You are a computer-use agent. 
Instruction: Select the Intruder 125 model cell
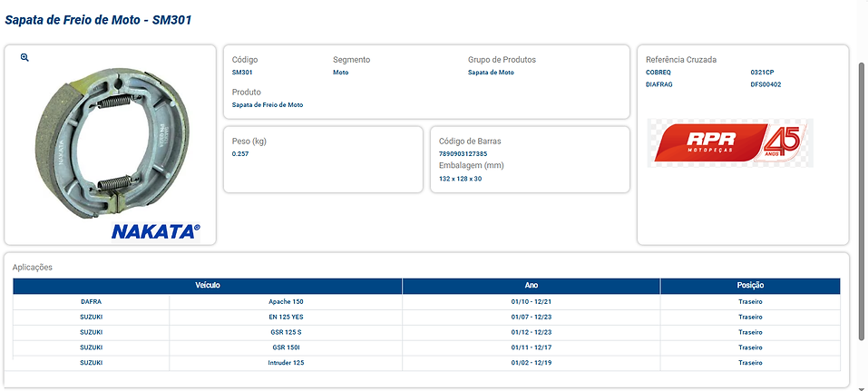tap(286, 363)
